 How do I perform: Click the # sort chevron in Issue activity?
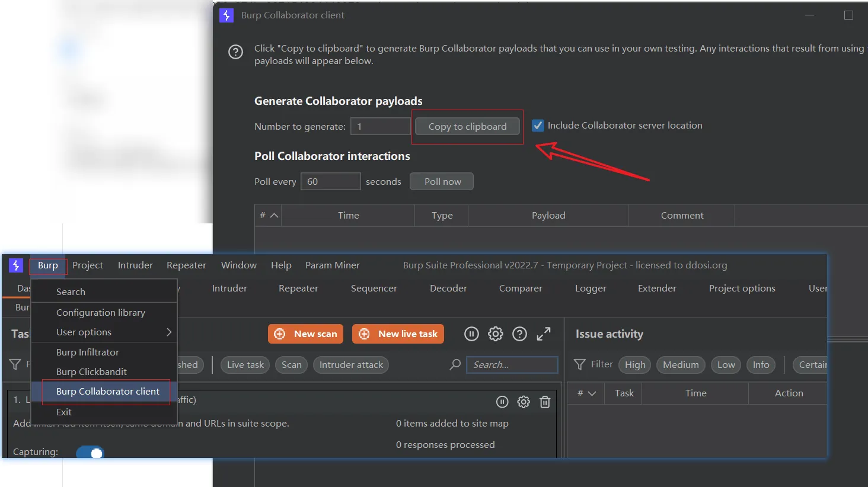click(592, 393)
